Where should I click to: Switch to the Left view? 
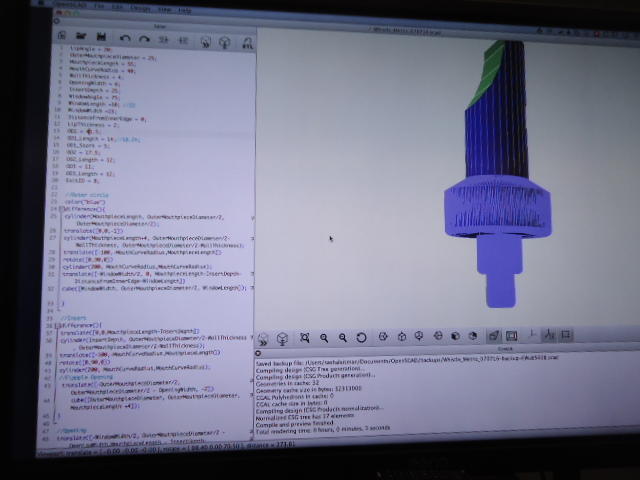(438, 336)
